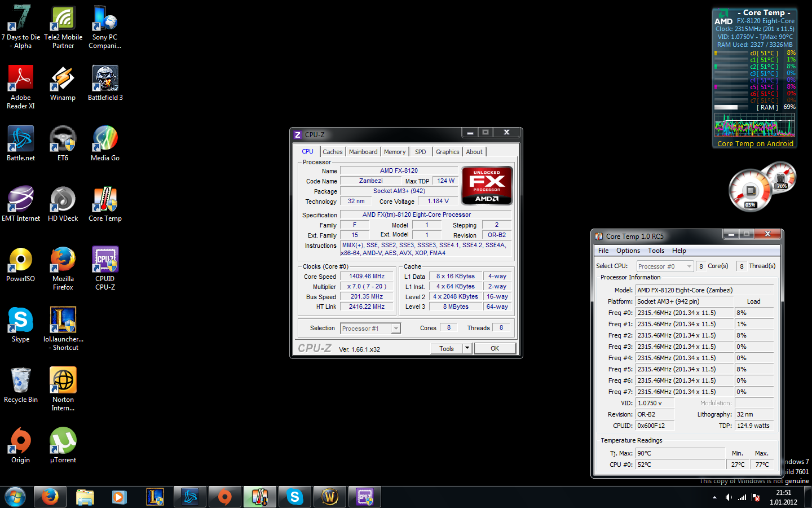Screen dimensions: 812x508
Task: Select Battlefield 3 desktop icon
Action: [x=105, y=84]
